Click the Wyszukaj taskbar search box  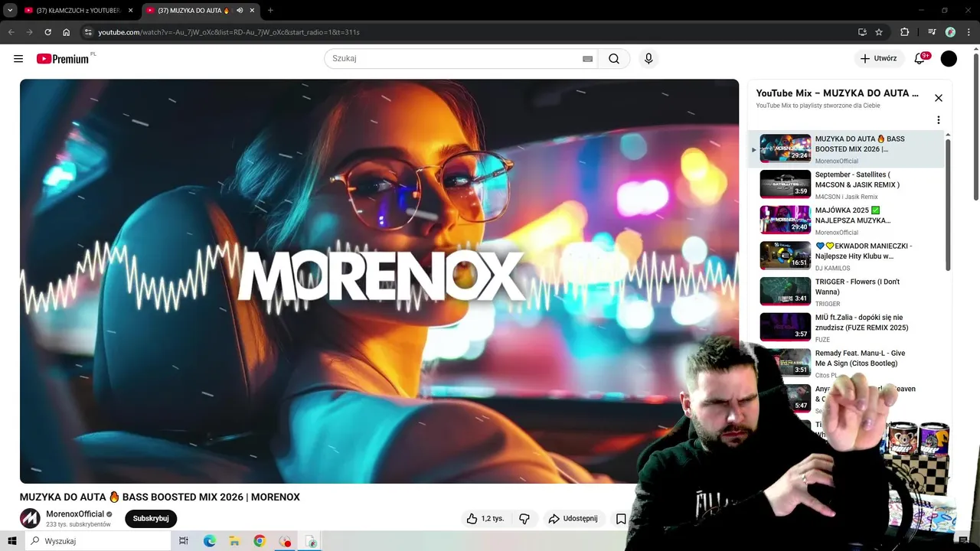click(x=98, y=541)
